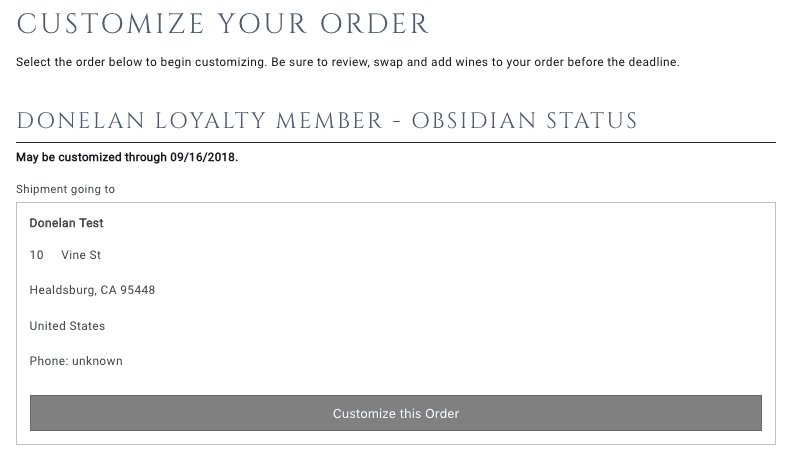Viewport: 788px width, 456px height.
Task: Click the street number 10
Action: point(37,255)
